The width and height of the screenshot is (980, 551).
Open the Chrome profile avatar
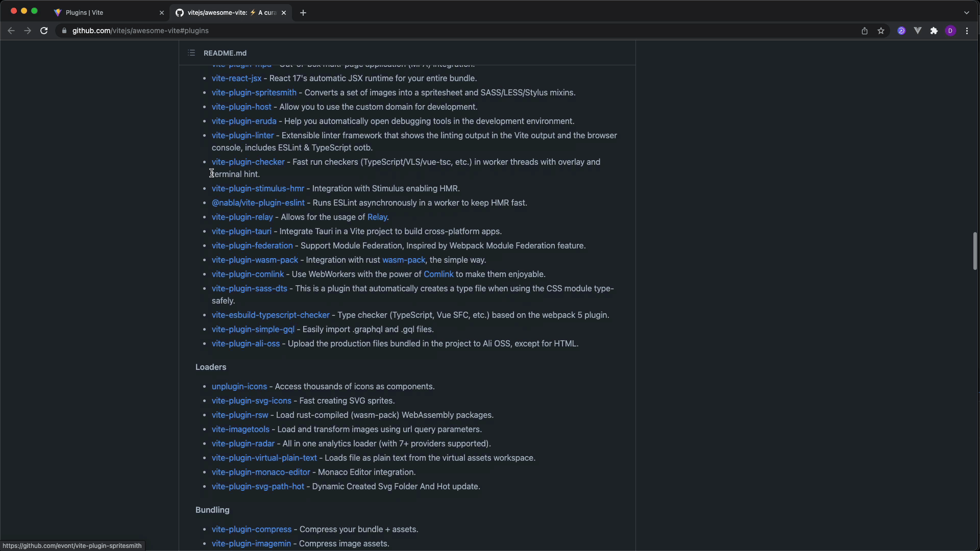point(950,31)
